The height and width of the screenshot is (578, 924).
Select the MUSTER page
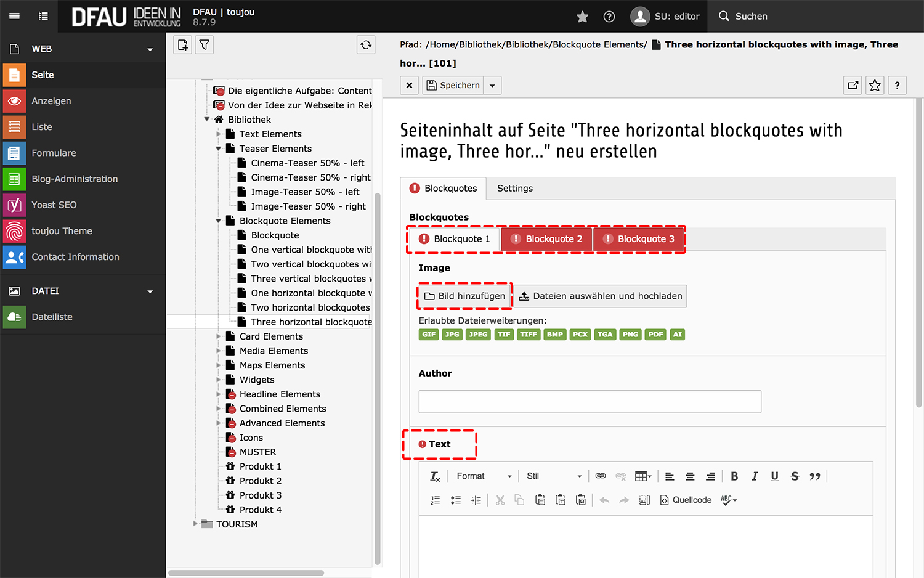coord(257,452)
